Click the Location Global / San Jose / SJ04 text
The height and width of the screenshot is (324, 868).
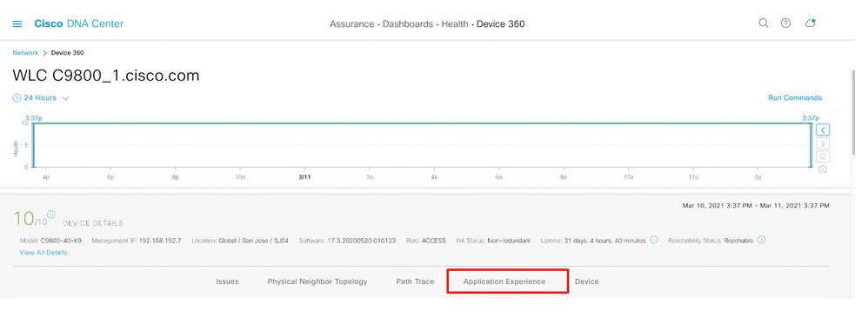coord(240,241)
